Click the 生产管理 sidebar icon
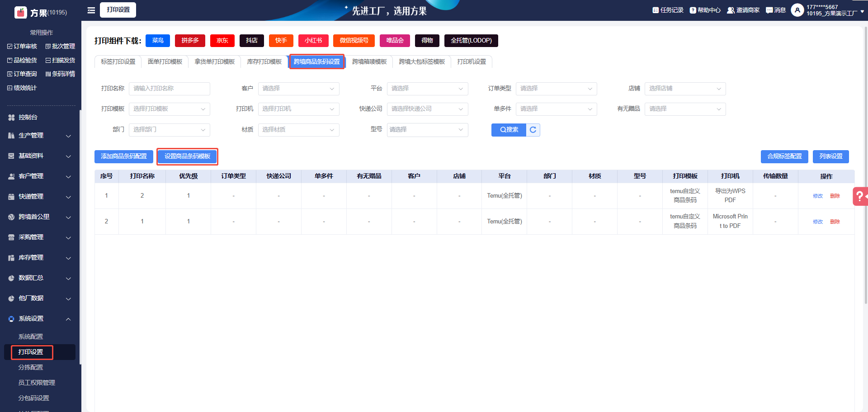The height and width of the screenshot is (412, 868). (x=11, y=135)
